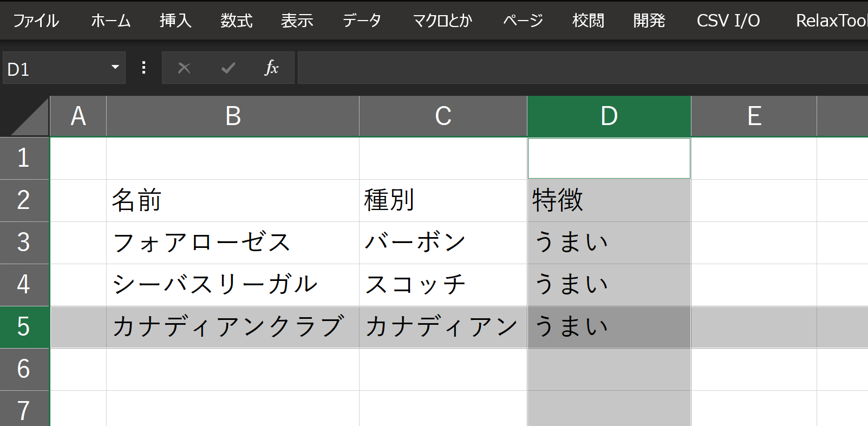The image size is (868, 426).
Task: Select empty cell B6 below カナディアンクラブ
Action: pos(233,369)
